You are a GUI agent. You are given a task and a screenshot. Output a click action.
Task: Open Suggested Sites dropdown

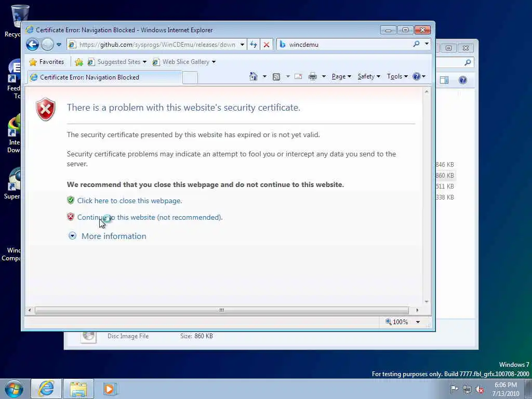coord(117,62)
